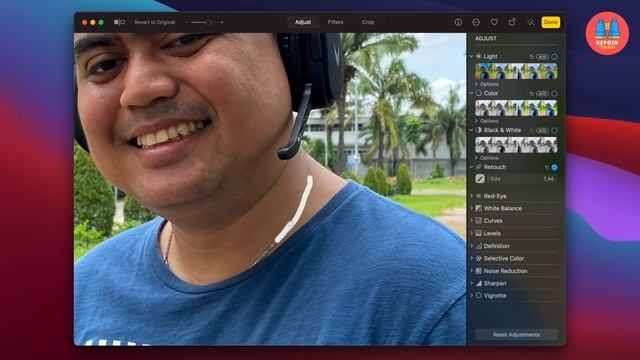Click the Red-Eye icon
640x360 pixels.
pyautogui.click(x=479, y=196)
